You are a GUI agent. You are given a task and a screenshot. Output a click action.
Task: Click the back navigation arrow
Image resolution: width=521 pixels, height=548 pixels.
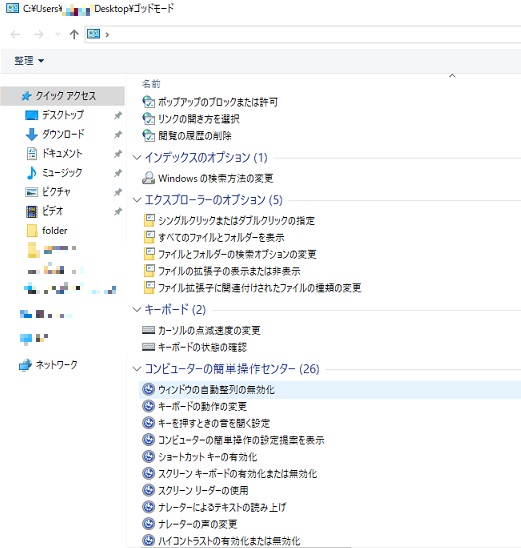point(15,34)
